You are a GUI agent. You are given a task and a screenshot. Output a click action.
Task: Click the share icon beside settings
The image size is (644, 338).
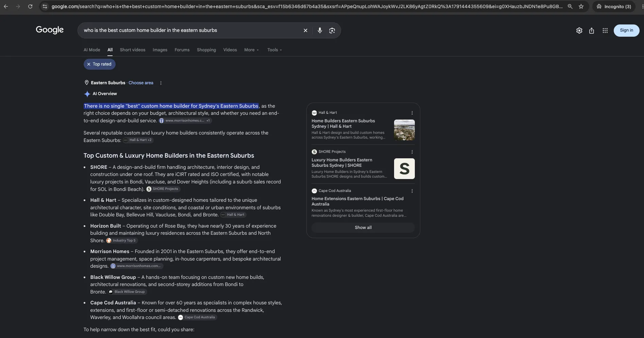[592, 31]
